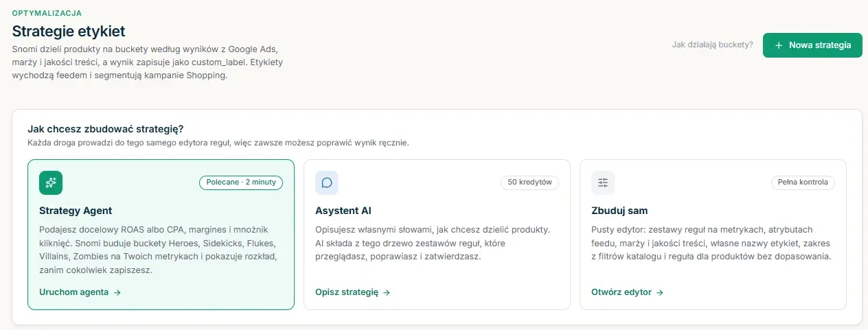Click the Zbuduj sam sliders icon

point(603,182)
